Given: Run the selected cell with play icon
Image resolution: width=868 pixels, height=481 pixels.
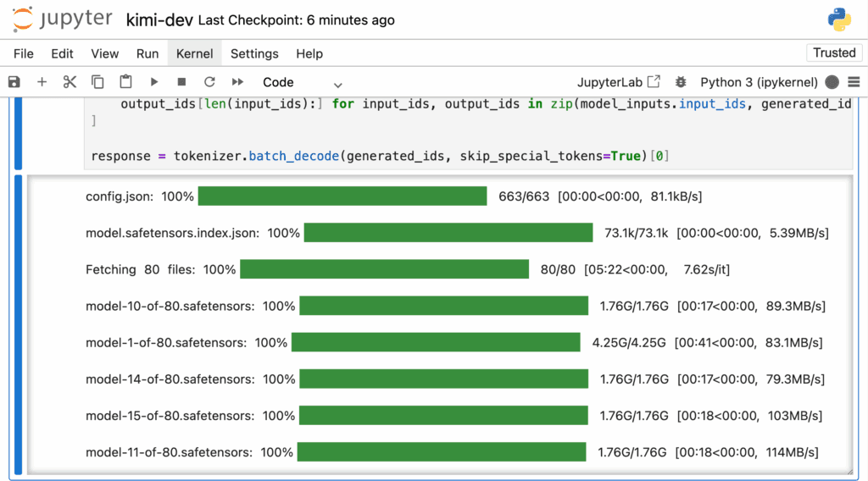Looking at the screenshot, I should point(154,82).
